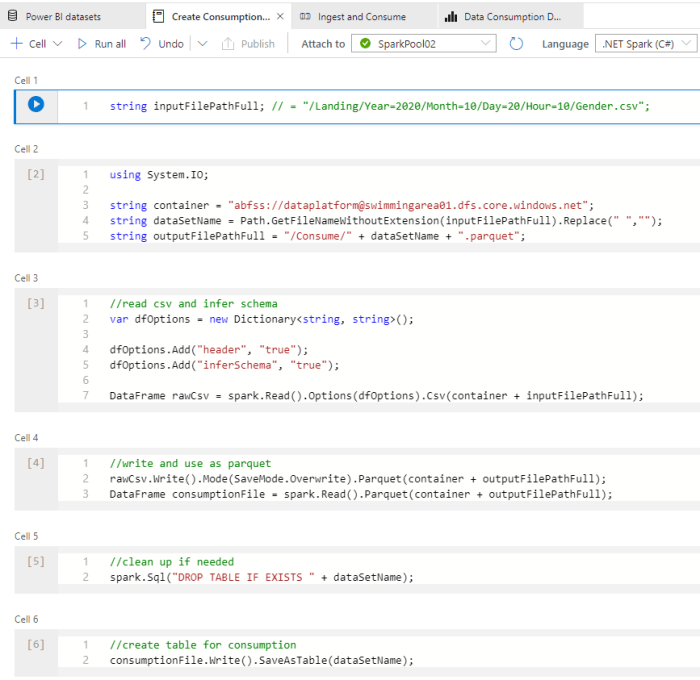Click the Cell 6 label
Image resolution: width=700 pixels, height=680 pixels.
click(26, 619)
